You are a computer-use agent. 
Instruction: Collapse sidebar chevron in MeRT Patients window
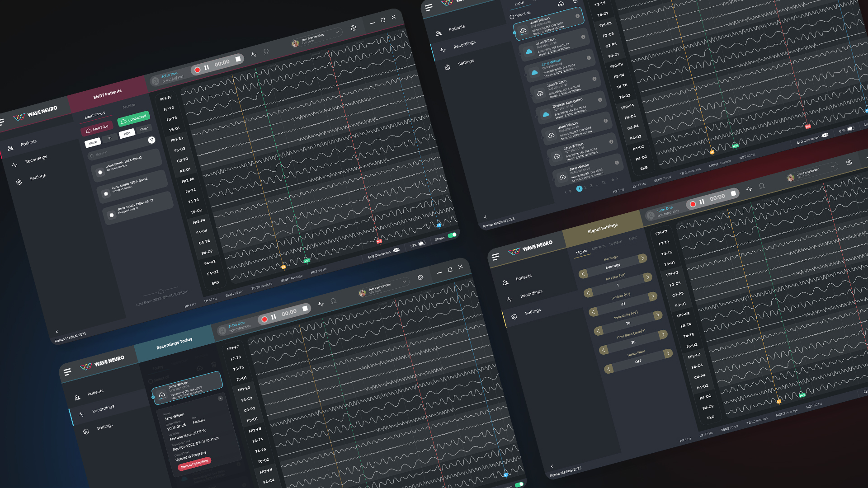coord(57,332)
